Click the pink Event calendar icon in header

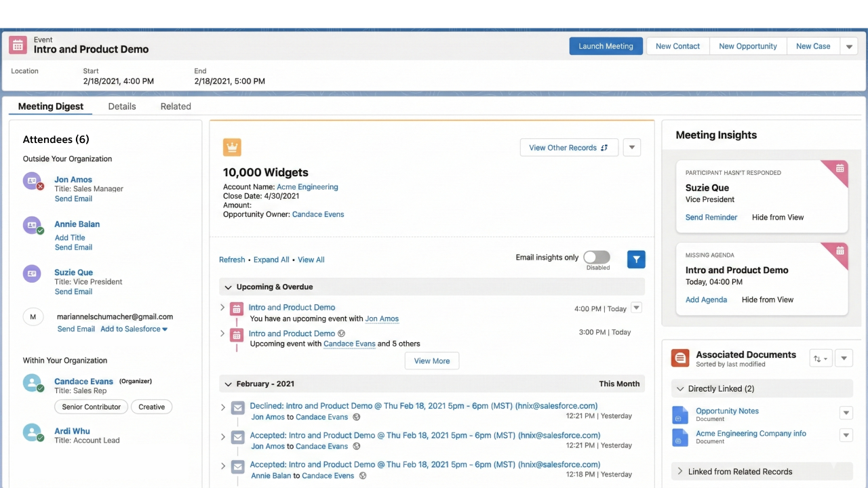(x=18, y=45)
